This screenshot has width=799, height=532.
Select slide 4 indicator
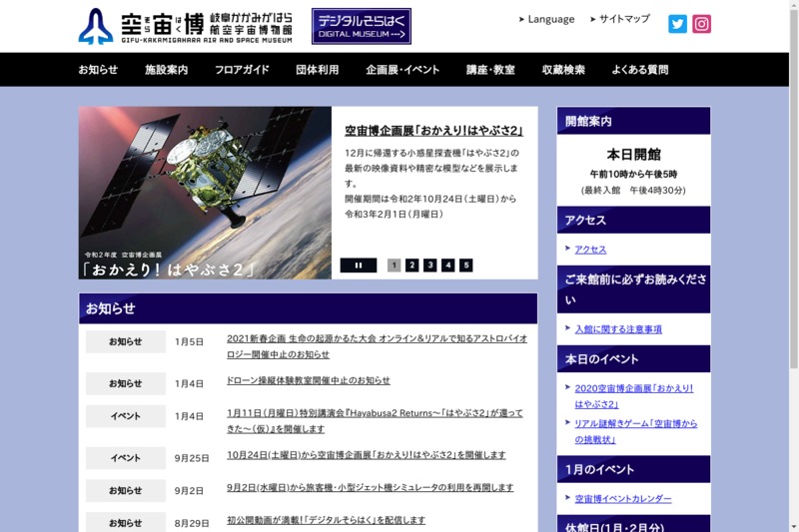click(x=448, y=266)
